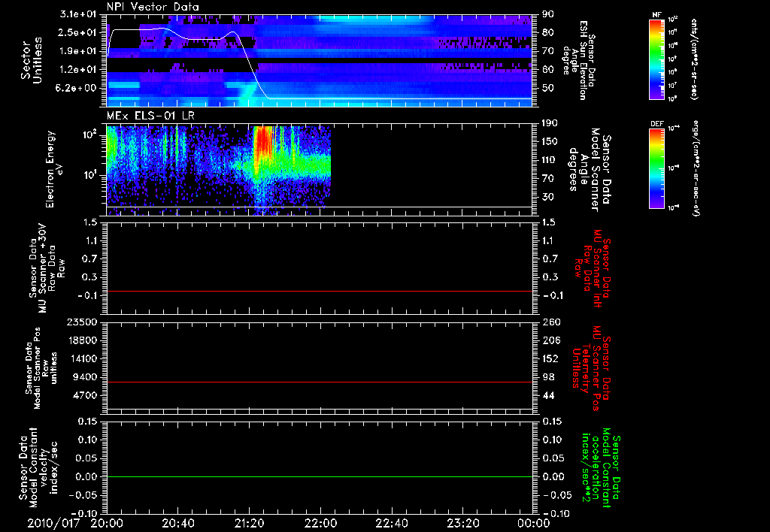This screenshot has height=532, width=770.
Task: Select the "23:20" time tick label
Action: pos(462,523)
